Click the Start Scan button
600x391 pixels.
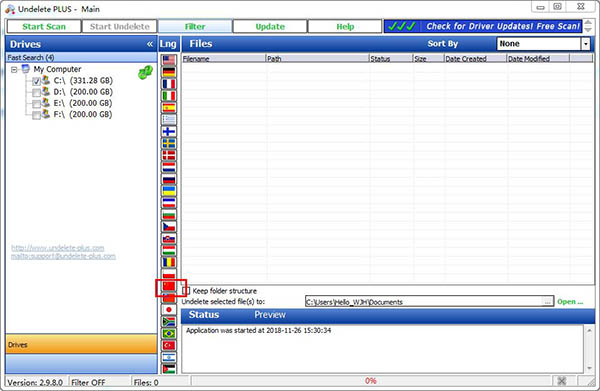(44, 26)
